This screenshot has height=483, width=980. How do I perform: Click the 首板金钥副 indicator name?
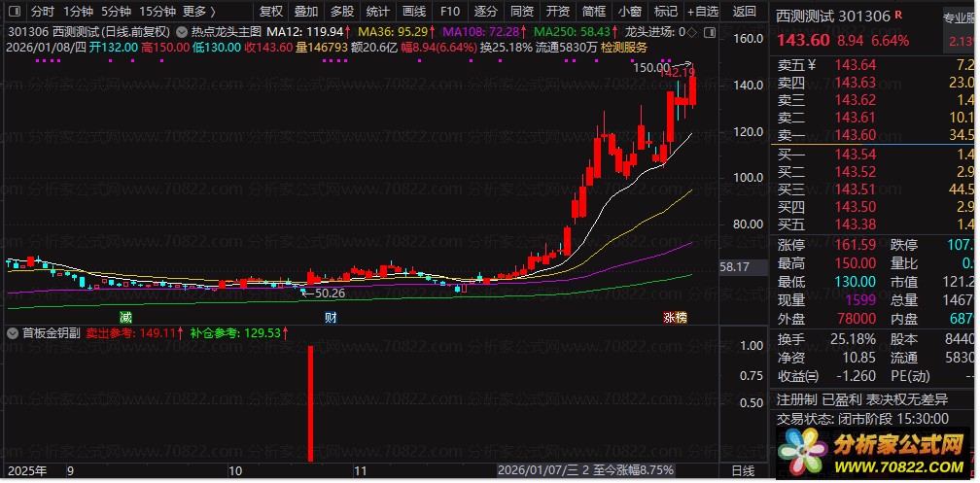coord(52,333)
